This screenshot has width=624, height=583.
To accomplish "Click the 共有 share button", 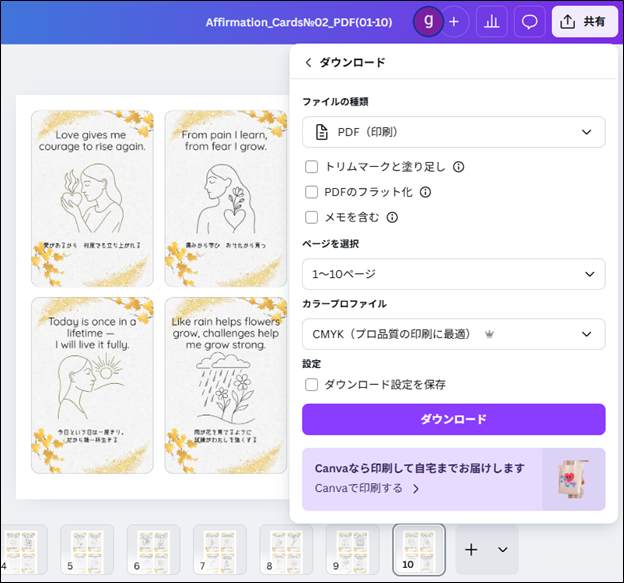I will pos(584,21).
